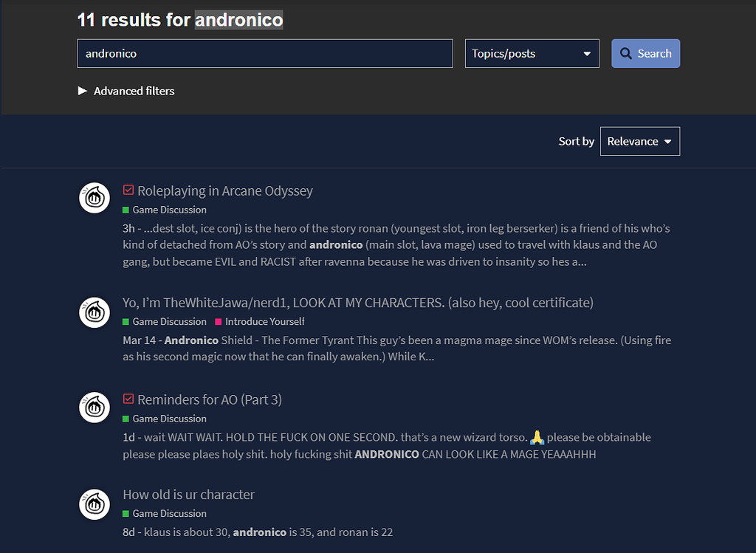The width and height of the screenshot is (756, 553).
Task: Open the Sort by Relevance dropdown
Action: (x=639, y=142)
